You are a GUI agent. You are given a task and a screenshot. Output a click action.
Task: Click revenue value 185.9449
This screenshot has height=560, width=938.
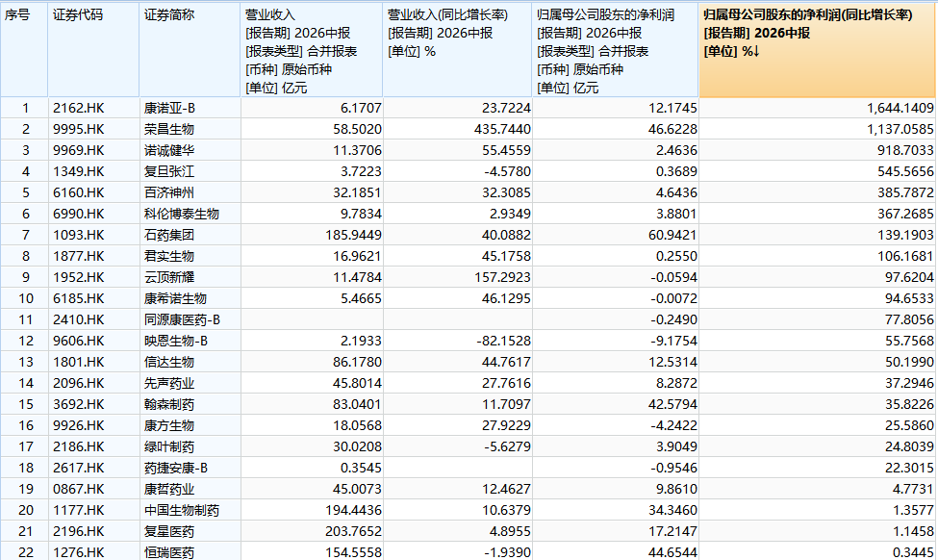coord(353,235)
